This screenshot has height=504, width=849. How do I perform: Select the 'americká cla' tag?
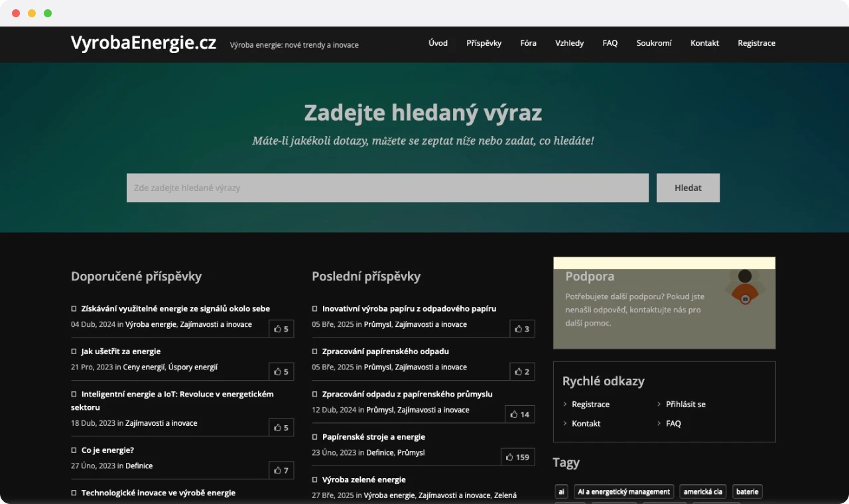702,491
